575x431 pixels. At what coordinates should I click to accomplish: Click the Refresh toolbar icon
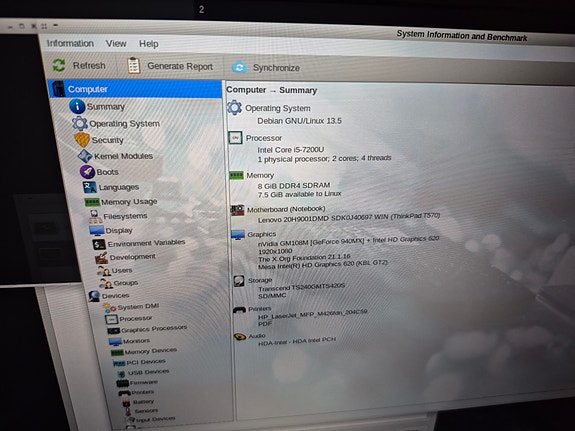tap(59, 65)
